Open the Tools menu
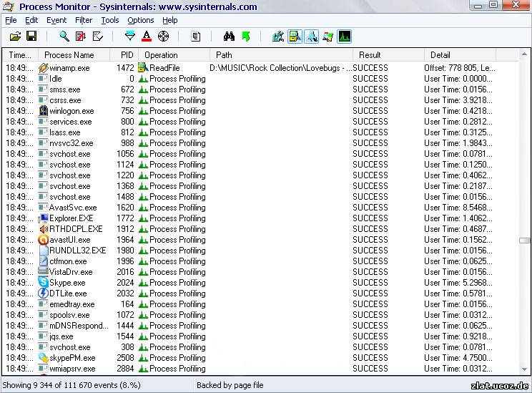532x393 pixels. [110, 20]
